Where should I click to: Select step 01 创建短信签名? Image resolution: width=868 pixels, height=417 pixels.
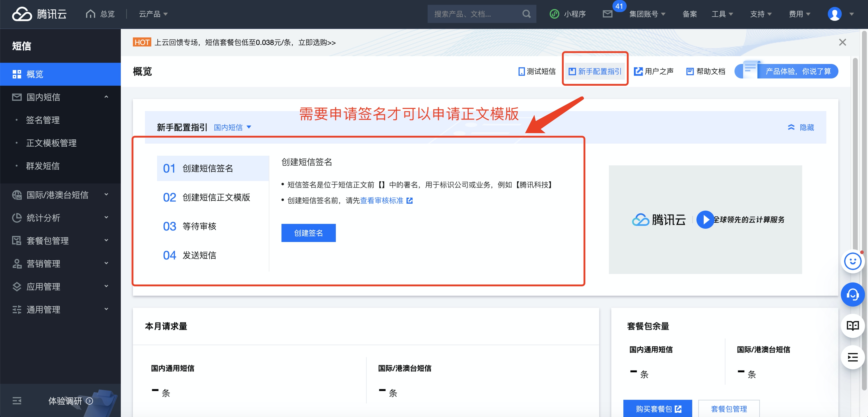pyautogui.click(x=213, y=168)
